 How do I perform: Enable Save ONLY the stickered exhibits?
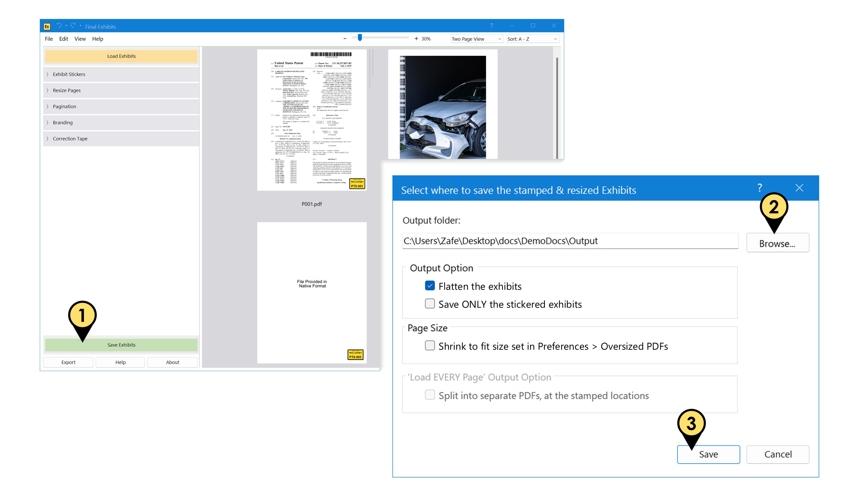point(429,303)
